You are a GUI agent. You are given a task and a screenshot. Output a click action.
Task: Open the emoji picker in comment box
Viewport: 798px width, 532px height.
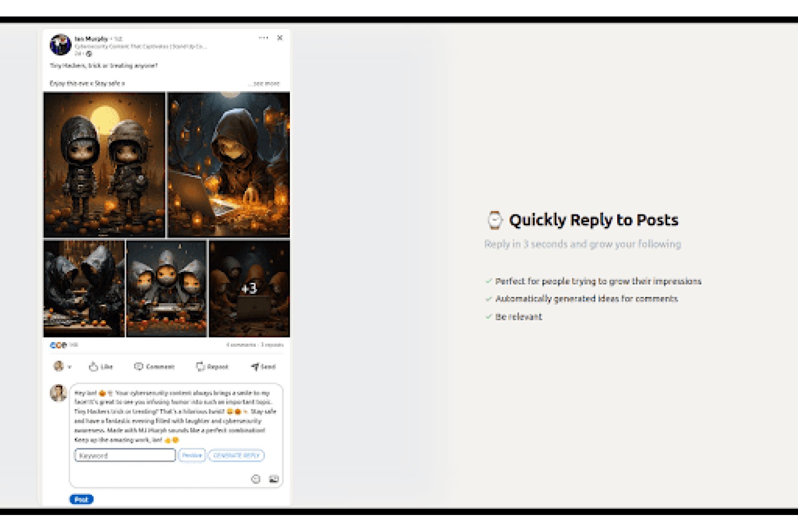[x=256, y=479]
